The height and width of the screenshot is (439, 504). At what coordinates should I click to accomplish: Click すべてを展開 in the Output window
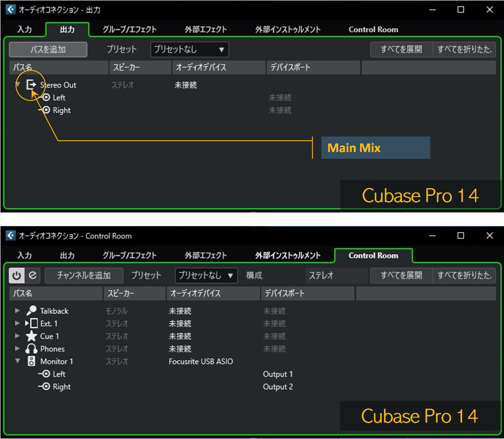click(402, 50)
